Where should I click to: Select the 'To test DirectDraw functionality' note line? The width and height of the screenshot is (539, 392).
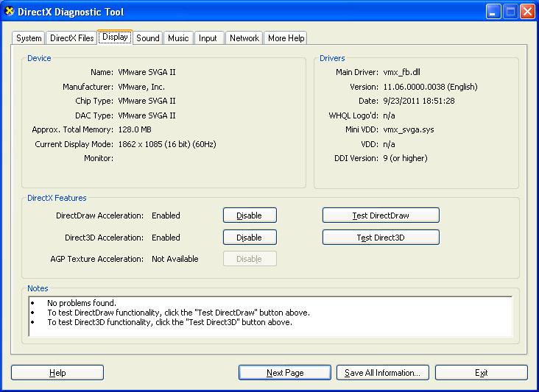tap(178, 313)
